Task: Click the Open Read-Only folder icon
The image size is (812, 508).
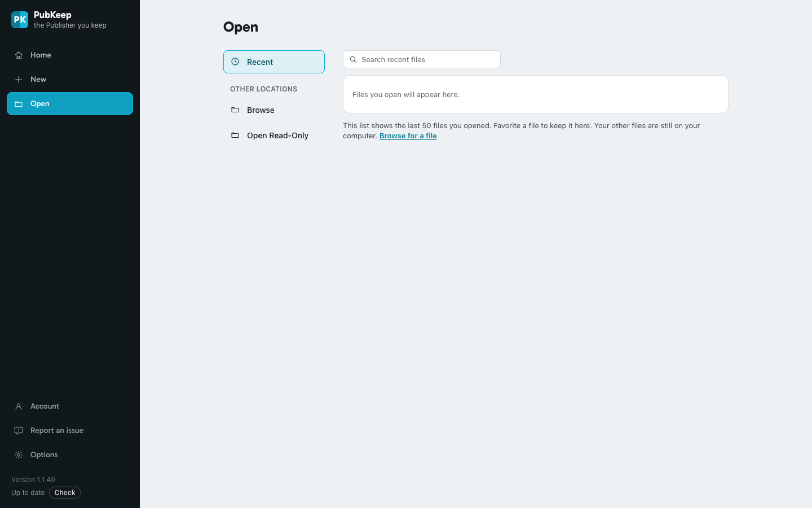Action: tap(235, 135)
